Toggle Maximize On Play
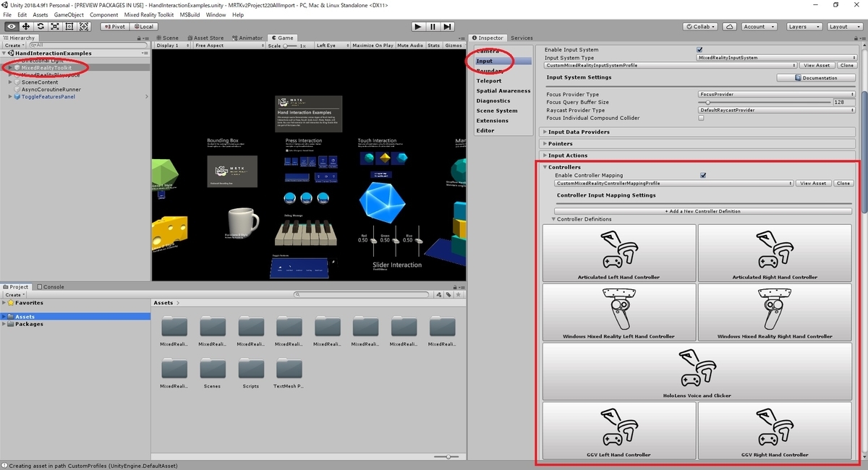Screen dimensions: 868x470 (373, 46)
